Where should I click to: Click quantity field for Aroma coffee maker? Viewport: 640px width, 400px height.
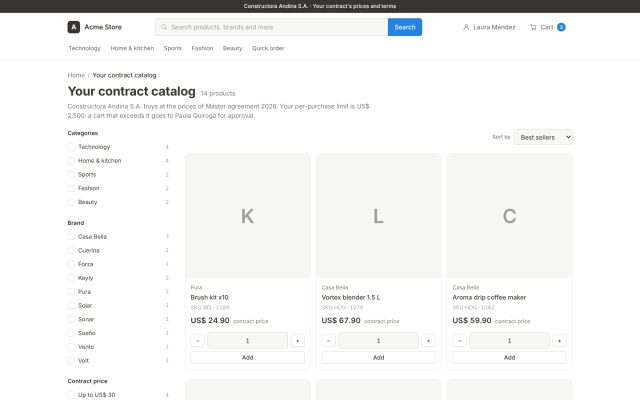pos(509,340)
